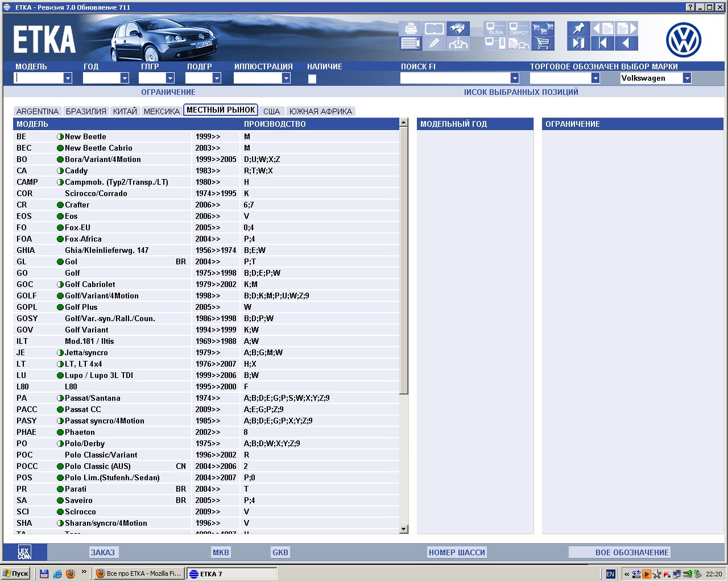Click the ВОЕ ОБОЗНАЧЕНИЕ button
This screenshot has height=582, width=728.
click(x=632, y=552)
